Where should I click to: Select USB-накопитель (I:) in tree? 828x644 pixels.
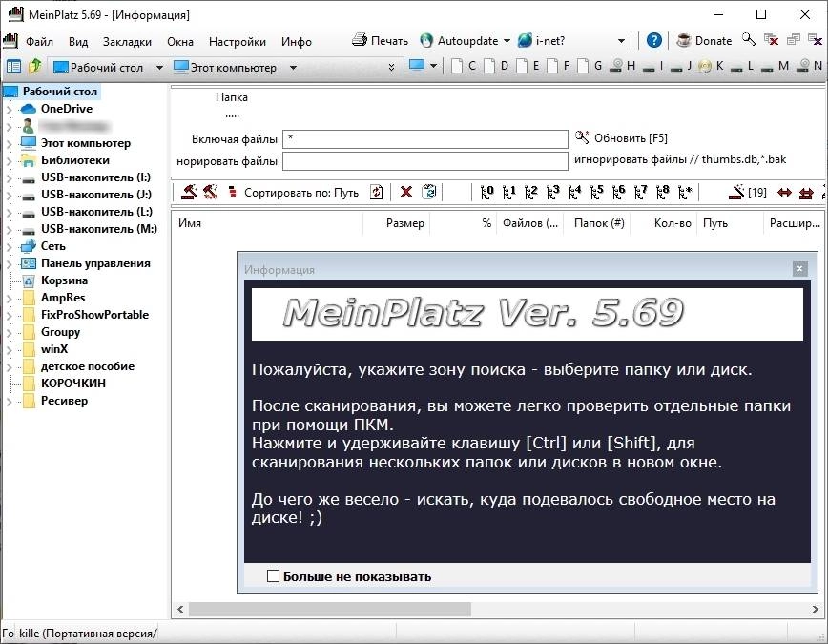click(x=95, y=177)
